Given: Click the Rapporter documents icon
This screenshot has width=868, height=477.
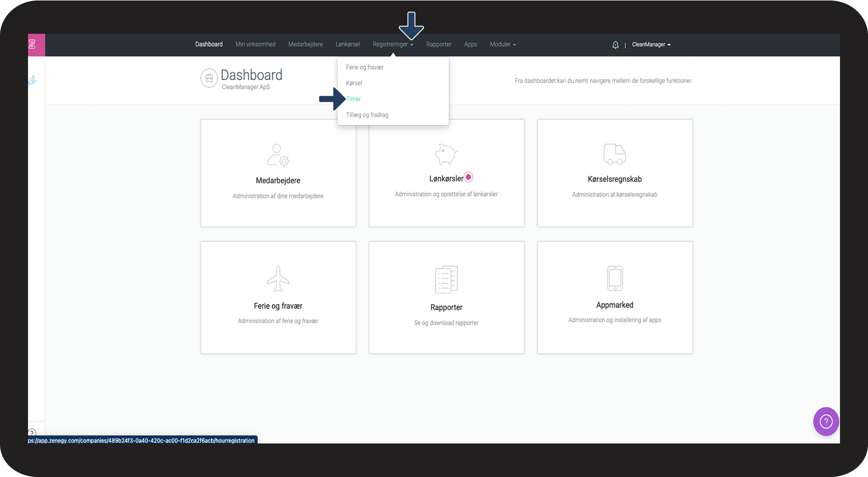Looking at the screenshot, I should tap(447, 280).
